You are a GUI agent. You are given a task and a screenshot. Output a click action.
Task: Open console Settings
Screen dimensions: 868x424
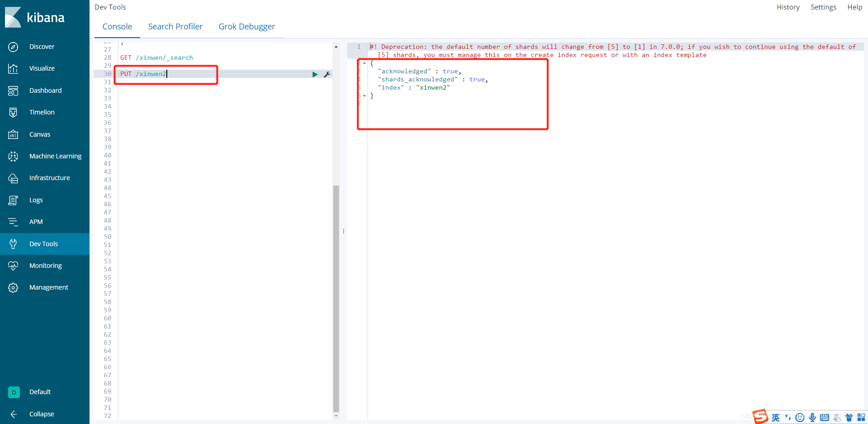click(823, 7)
